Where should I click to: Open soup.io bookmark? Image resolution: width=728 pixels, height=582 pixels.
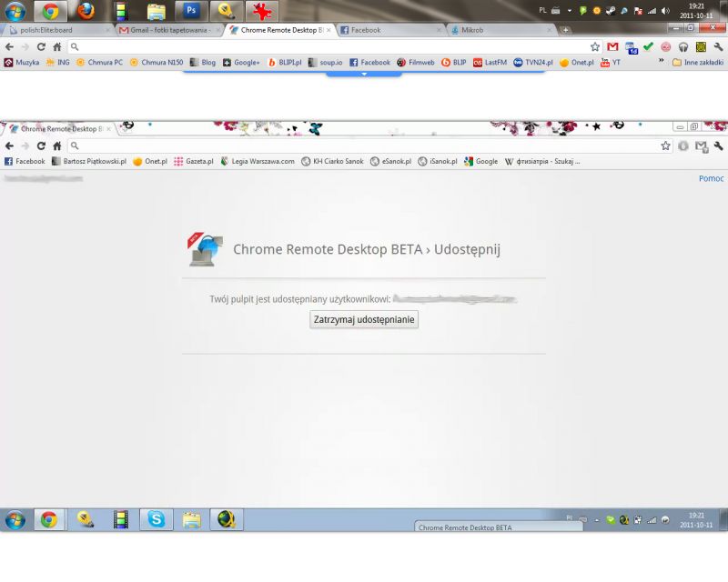[325, 62]
